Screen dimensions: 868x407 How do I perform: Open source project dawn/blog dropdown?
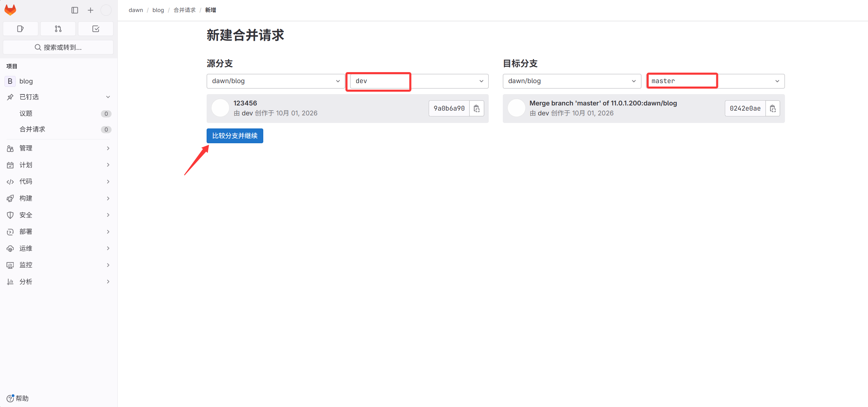(276, 81)
